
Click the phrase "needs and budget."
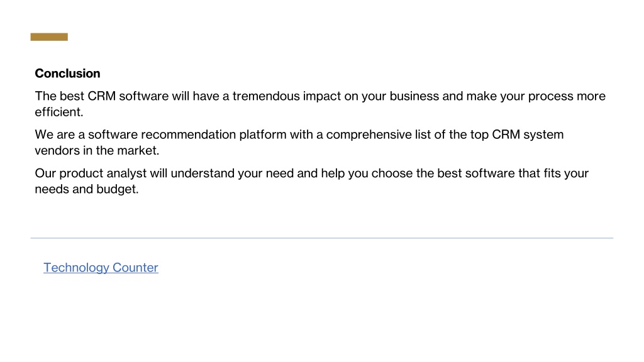[x=87, y=189]
